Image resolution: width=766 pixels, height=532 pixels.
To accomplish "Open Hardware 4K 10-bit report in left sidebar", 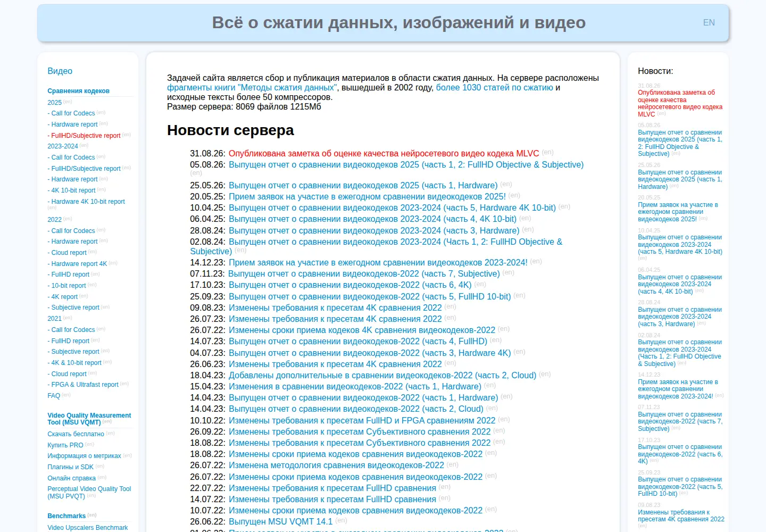I will (x=88, y=202).
